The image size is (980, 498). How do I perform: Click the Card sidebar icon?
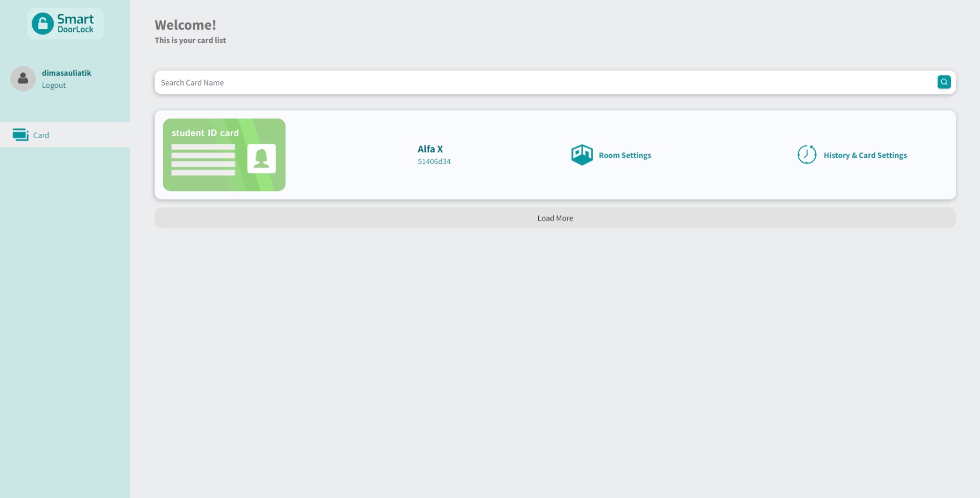(x=20, y=135)
